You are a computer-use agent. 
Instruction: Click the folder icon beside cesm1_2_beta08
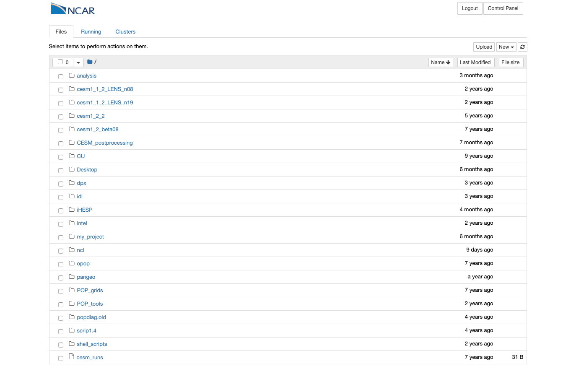pyautogui.click(x=72, y=129)
